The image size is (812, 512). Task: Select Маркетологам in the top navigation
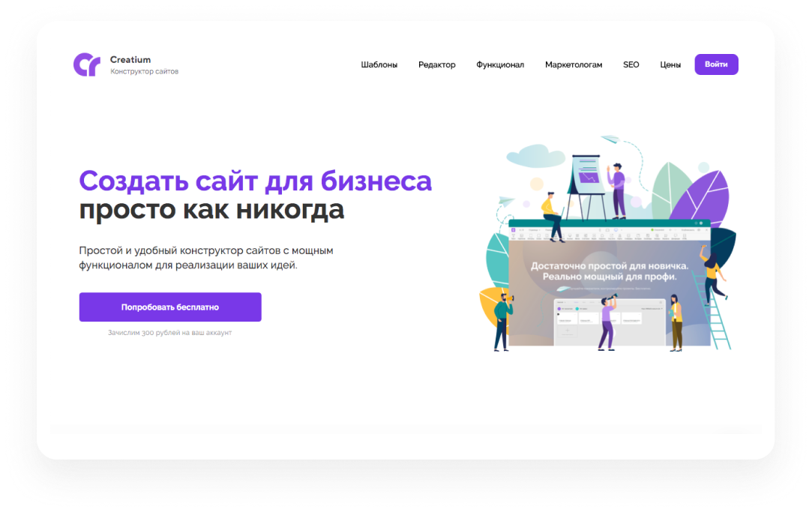(573, 65)
